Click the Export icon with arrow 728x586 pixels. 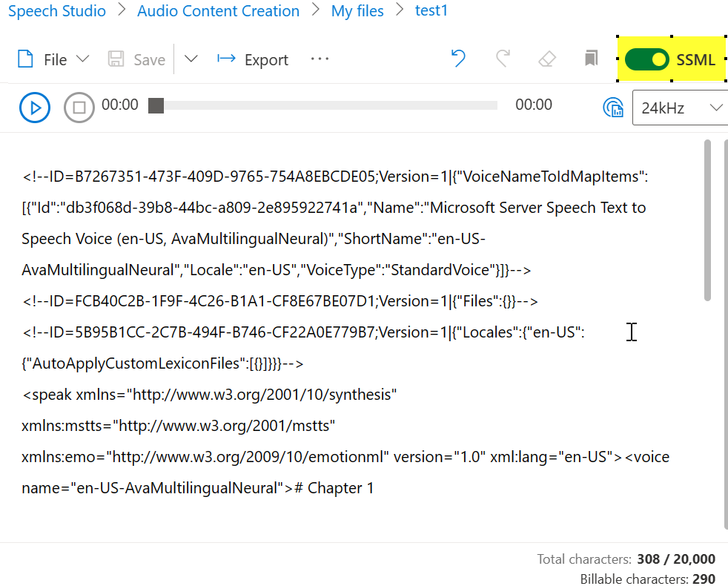click(x=225, y=59)
